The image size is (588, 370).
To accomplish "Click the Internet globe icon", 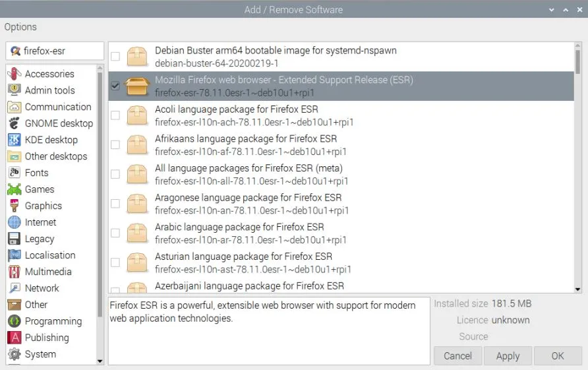I will tap(15, 222).
